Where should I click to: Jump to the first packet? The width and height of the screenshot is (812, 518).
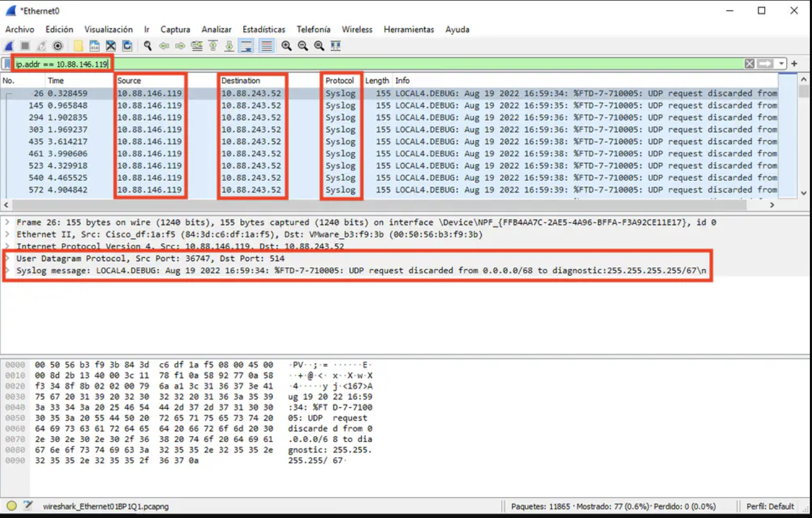click(x=213, y=47)
